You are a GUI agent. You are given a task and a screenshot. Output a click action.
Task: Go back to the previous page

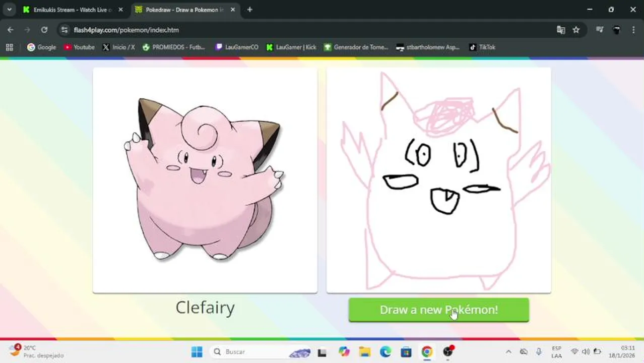point(11,30)
